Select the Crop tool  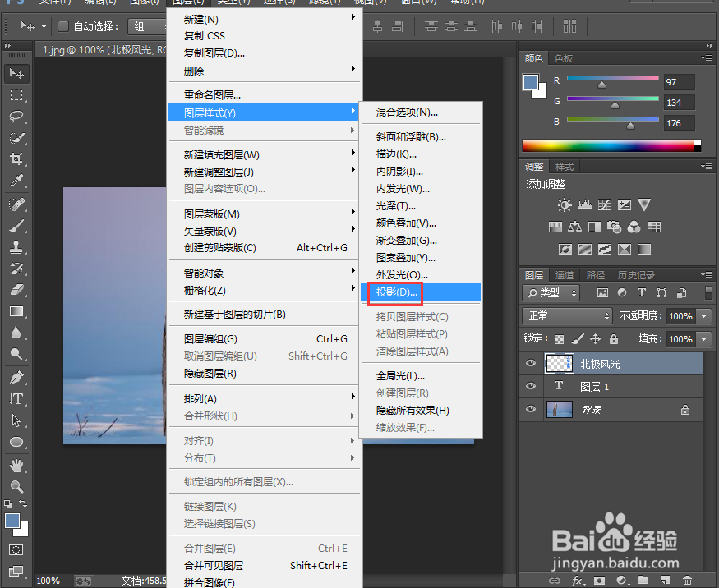pyautogui.click(x=16, y=158)
